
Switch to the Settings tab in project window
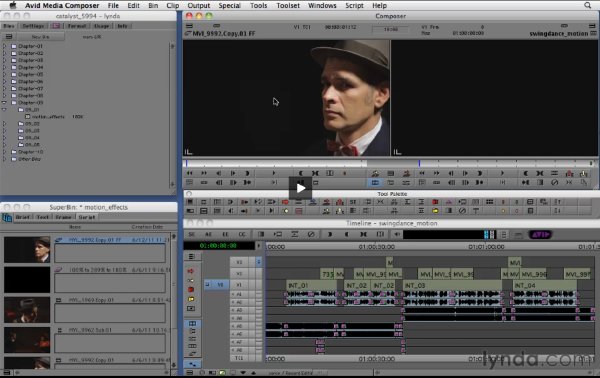pos(33,26)
